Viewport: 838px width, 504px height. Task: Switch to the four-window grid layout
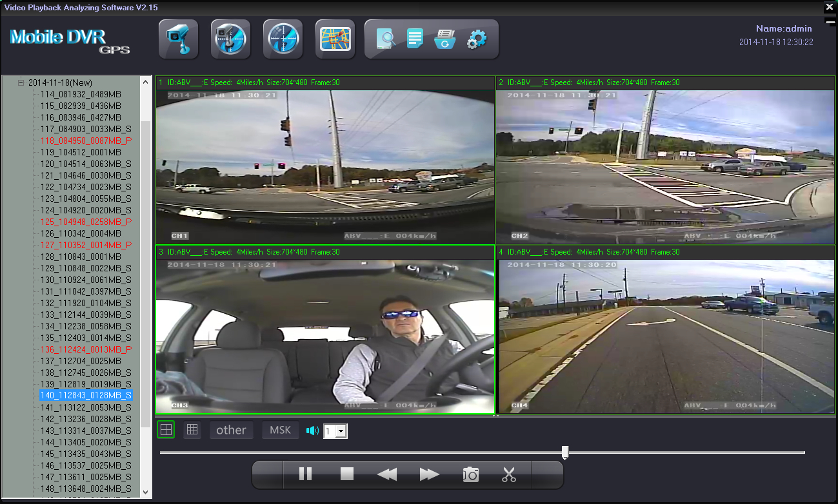pyautogui.click(x=166, y=430)
